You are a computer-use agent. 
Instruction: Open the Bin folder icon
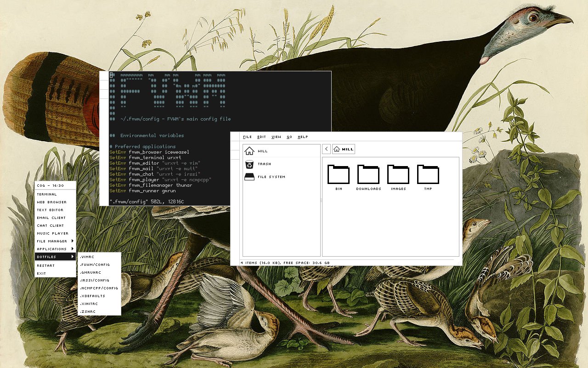[x=339, y=175]
